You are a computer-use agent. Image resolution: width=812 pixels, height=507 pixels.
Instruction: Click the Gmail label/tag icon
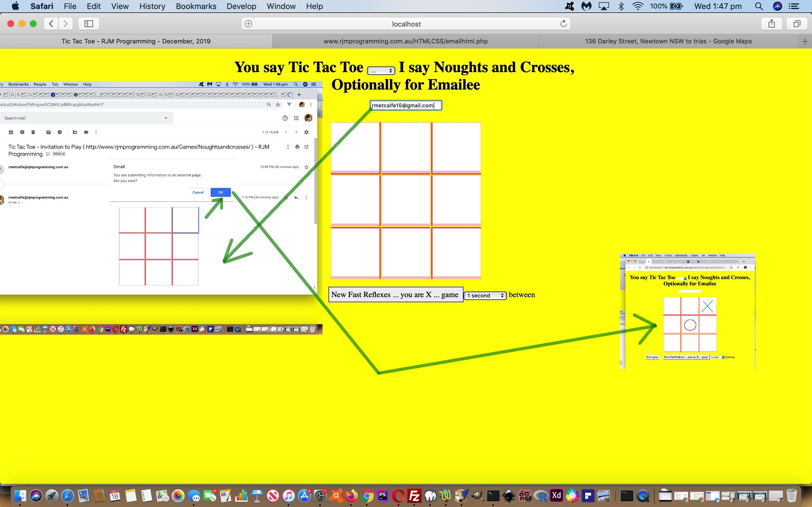pyautogui.click(x=86, y=132)
